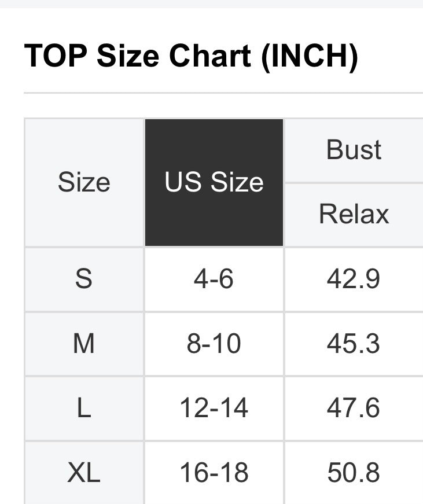Click the 4-6 US size cell
This screenshot has height=504, width=423.
tap(214, 279)
